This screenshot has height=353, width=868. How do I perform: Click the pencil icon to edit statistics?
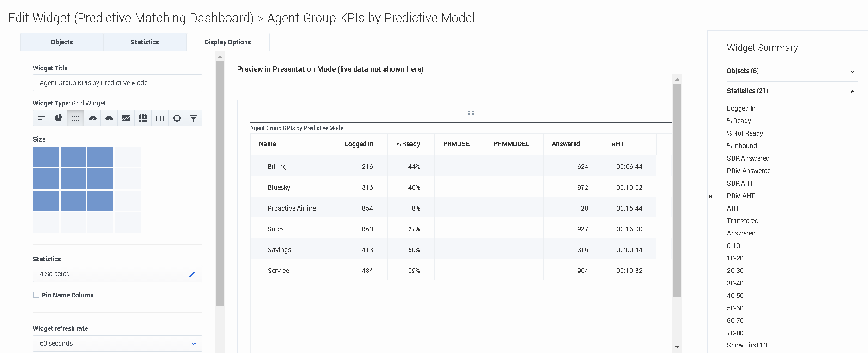(192, 274)
